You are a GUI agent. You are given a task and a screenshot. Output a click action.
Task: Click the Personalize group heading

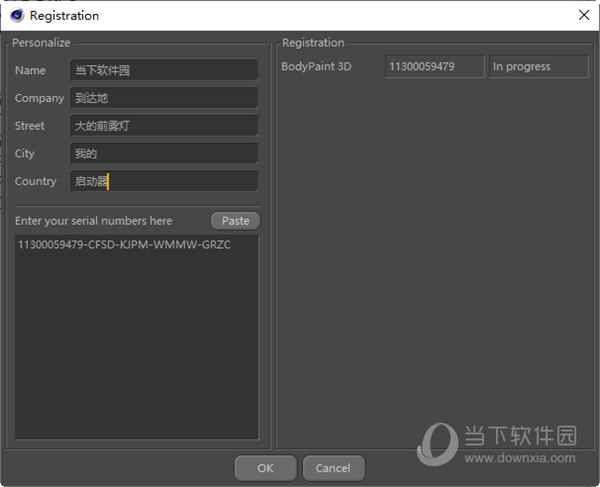click(x=41, y=42)
